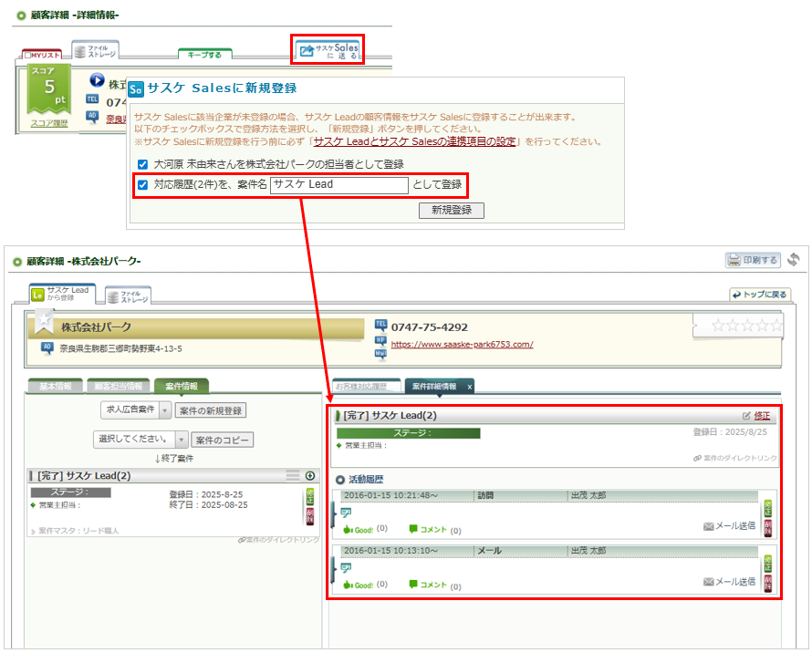Click the phone number 0747-75-4292
This screenshot has height=653, width=812.
[430, 327]
